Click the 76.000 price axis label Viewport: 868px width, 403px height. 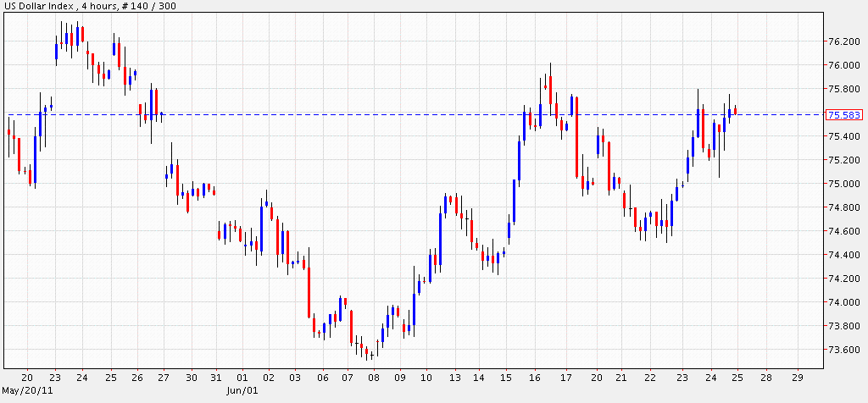843,65
